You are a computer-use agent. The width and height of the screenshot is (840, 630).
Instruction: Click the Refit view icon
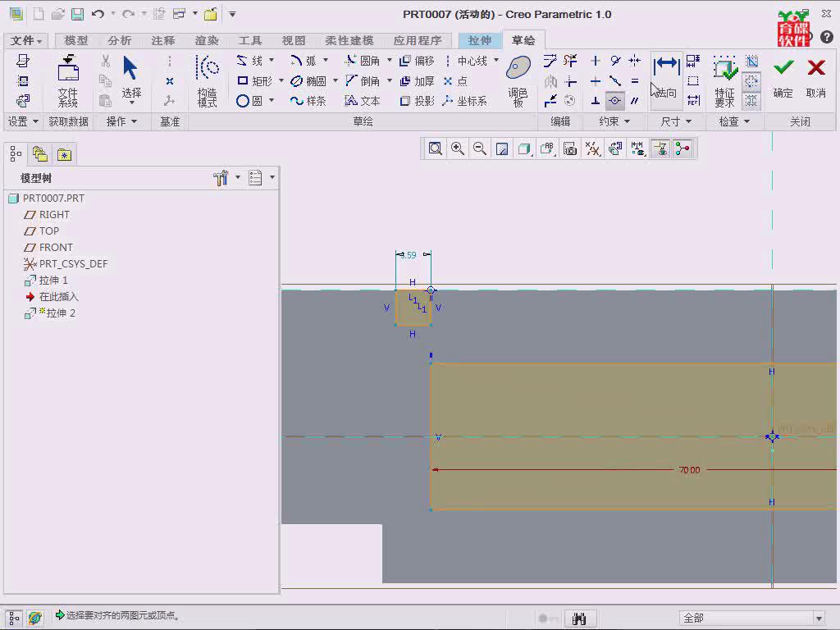click(435, 148)
